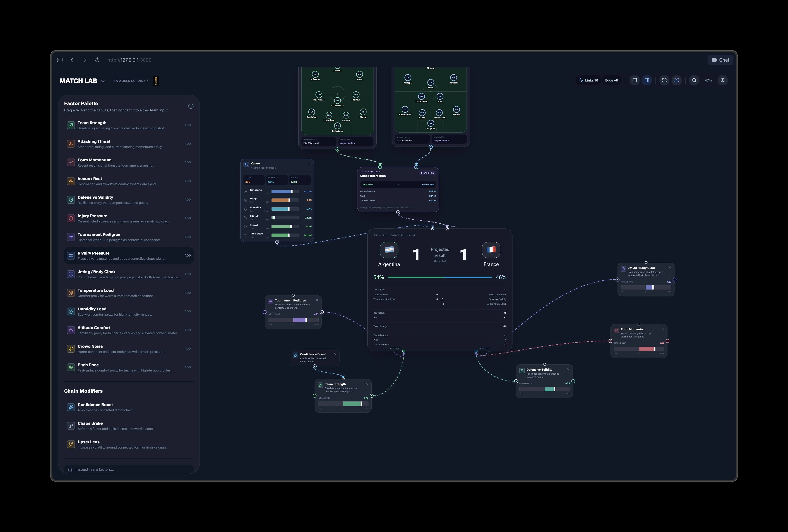Focus the Inspect team factors search field

point(129,470)
